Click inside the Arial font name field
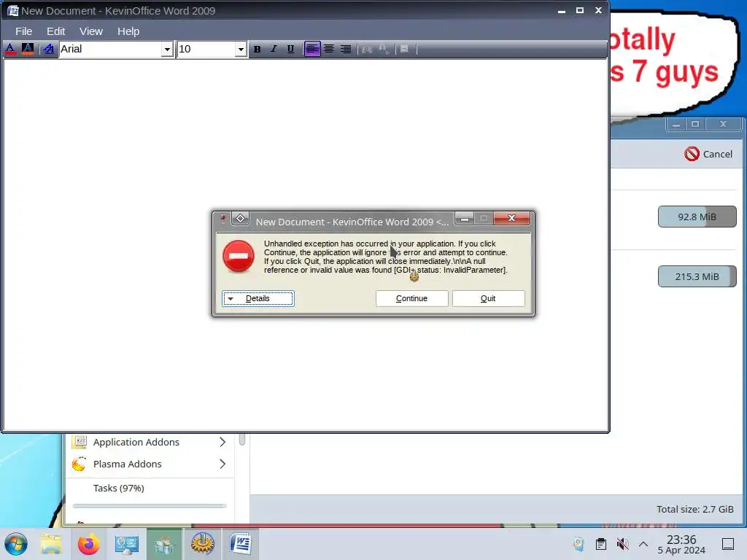Screen dimensions: 747x560 click(110, 49)
